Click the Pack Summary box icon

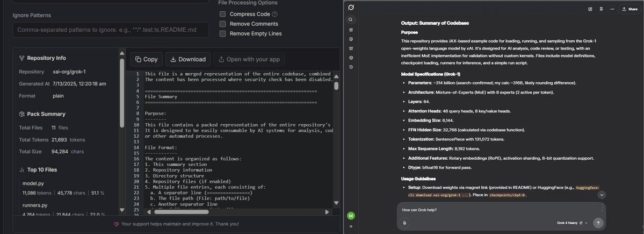coord(22,114)
